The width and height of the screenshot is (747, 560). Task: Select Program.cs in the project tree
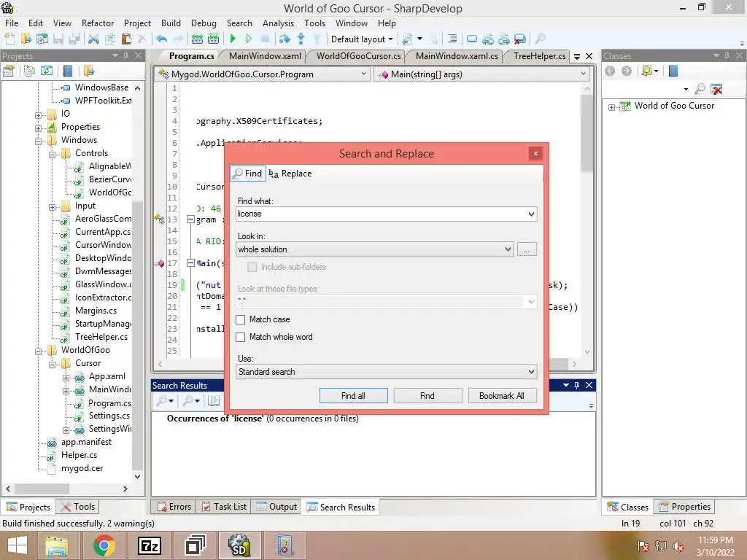pyautogui.click(x=109, y=403)
